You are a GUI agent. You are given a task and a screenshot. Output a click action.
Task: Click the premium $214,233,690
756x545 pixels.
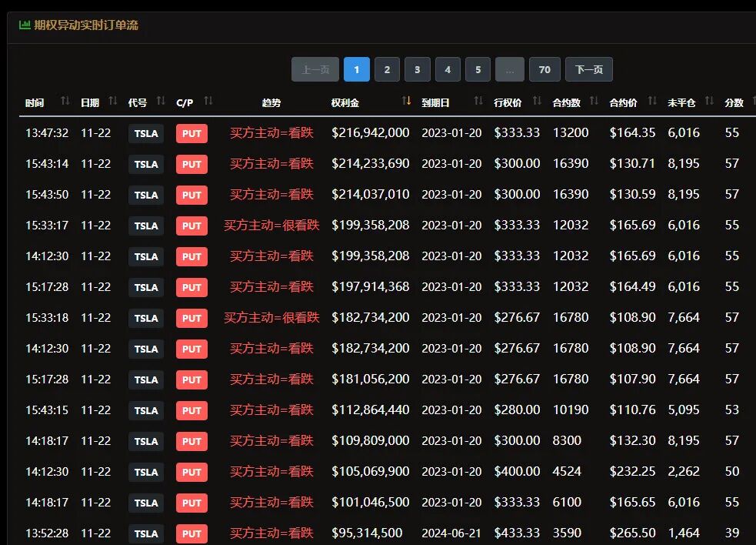(x=370, y=164)
